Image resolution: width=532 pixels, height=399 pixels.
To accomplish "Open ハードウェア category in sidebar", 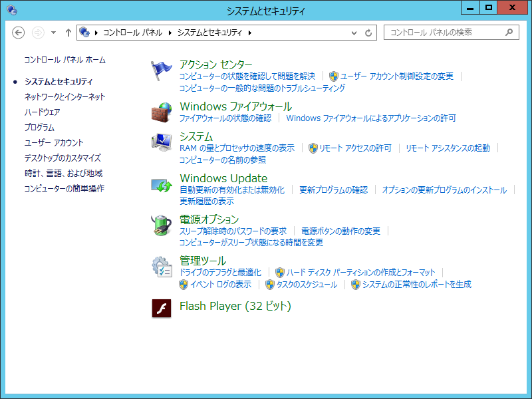I will point(42,112).
